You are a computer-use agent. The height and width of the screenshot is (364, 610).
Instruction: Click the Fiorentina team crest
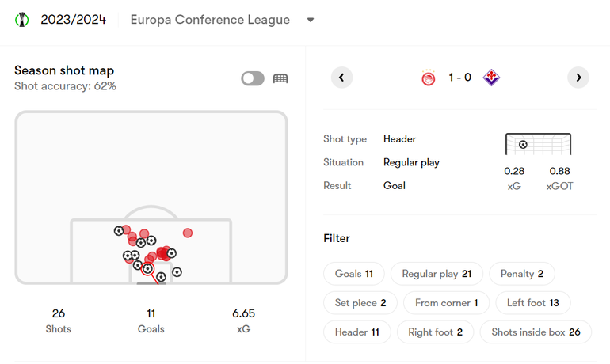click(x=491, y=78)
